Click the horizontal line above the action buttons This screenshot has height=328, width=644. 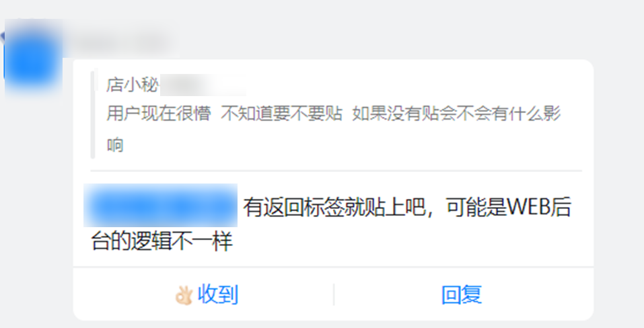point(334,267)
